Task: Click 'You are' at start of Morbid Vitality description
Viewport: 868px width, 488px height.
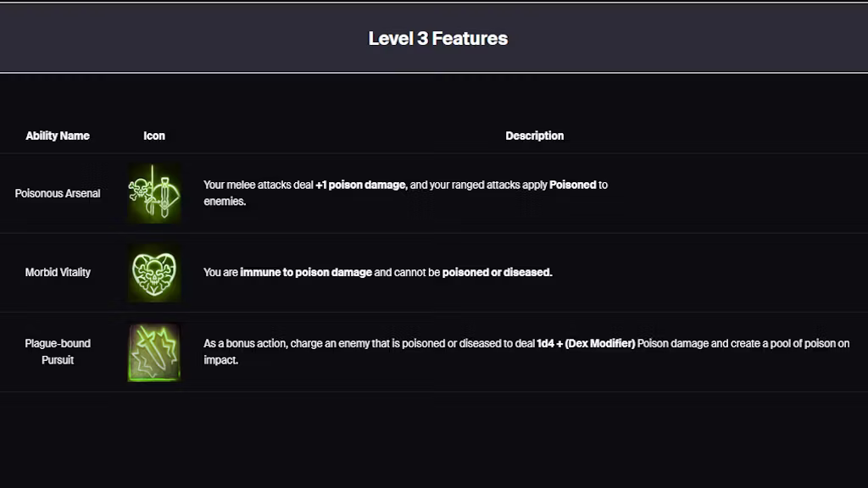Action: pos(220,273)
